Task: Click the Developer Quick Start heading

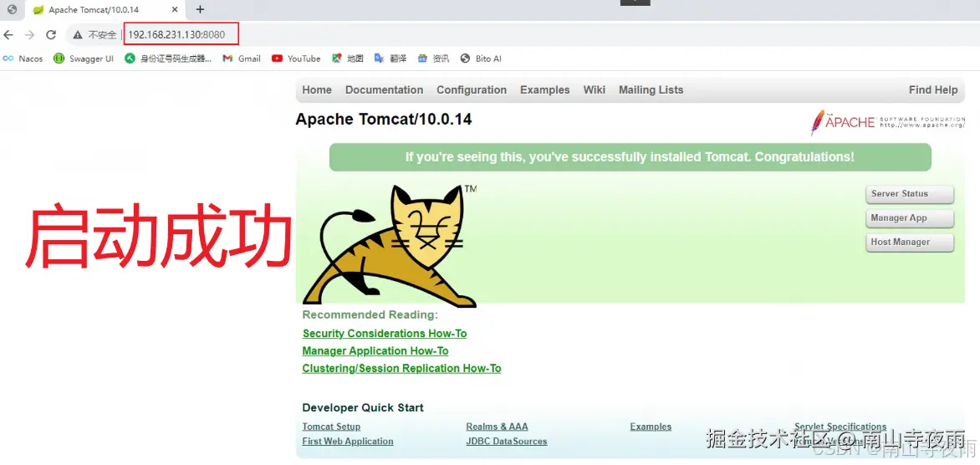Action: (363, 407)
